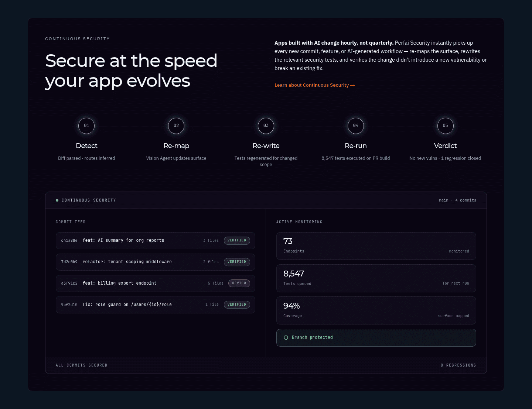Open commit 7d2e0b9 refactor tenant scoping row
Screen dimensions: 532x409
[x=156, y=262]
